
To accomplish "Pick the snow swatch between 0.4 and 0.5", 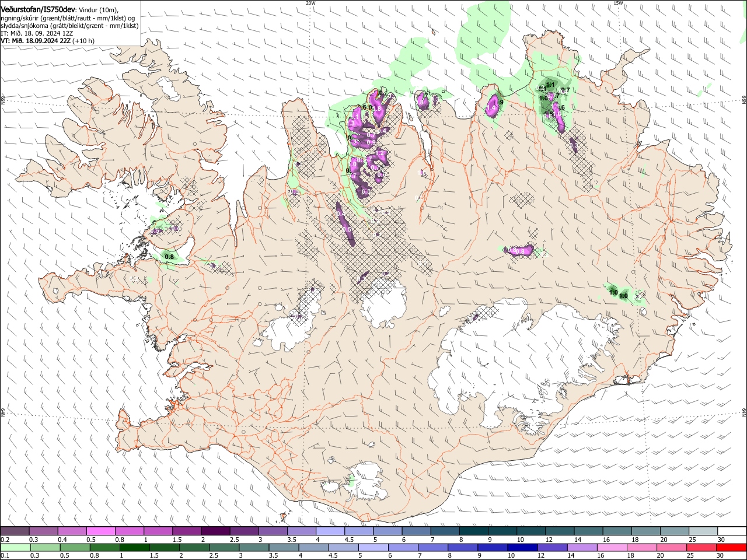I will point(72,531).
